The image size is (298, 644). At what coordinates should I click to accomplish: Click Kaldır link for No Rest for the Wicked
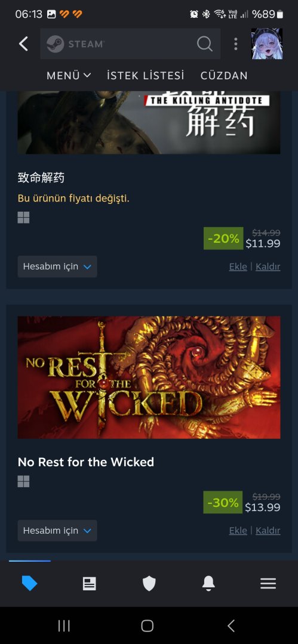[268, 531]
